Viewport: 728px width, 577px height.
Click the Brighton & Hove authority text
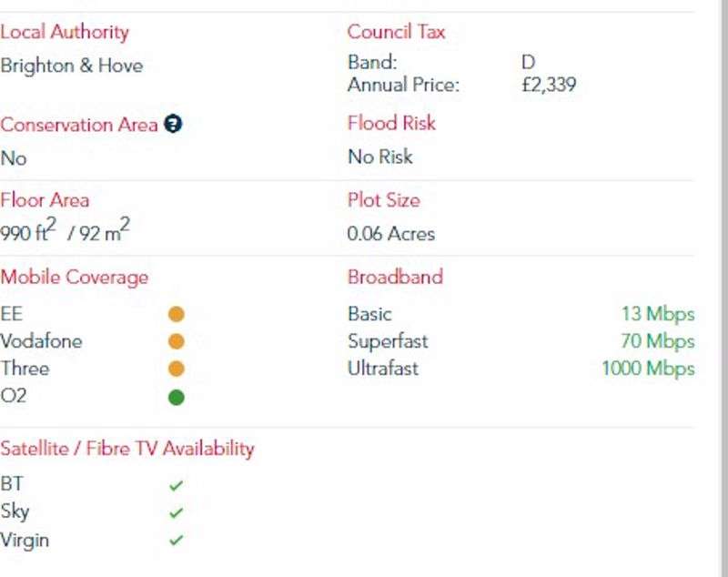point(72,66)
